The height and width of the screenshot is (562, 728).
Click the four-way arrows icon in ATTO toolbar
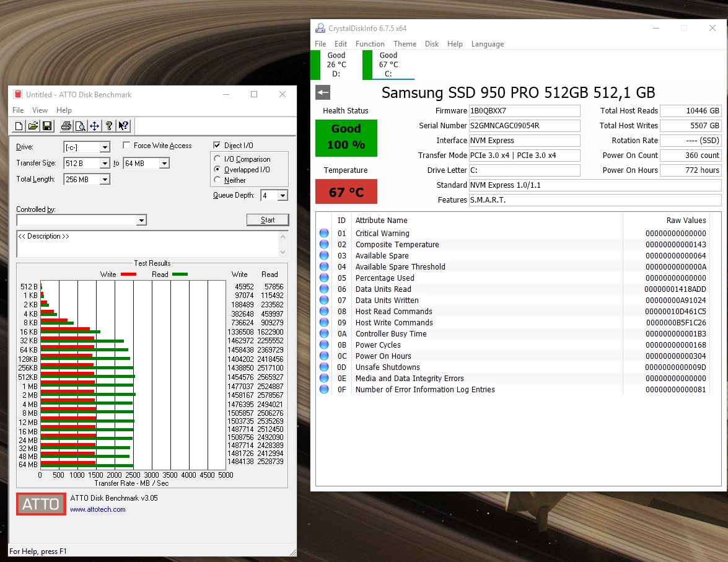pos(94,126)
